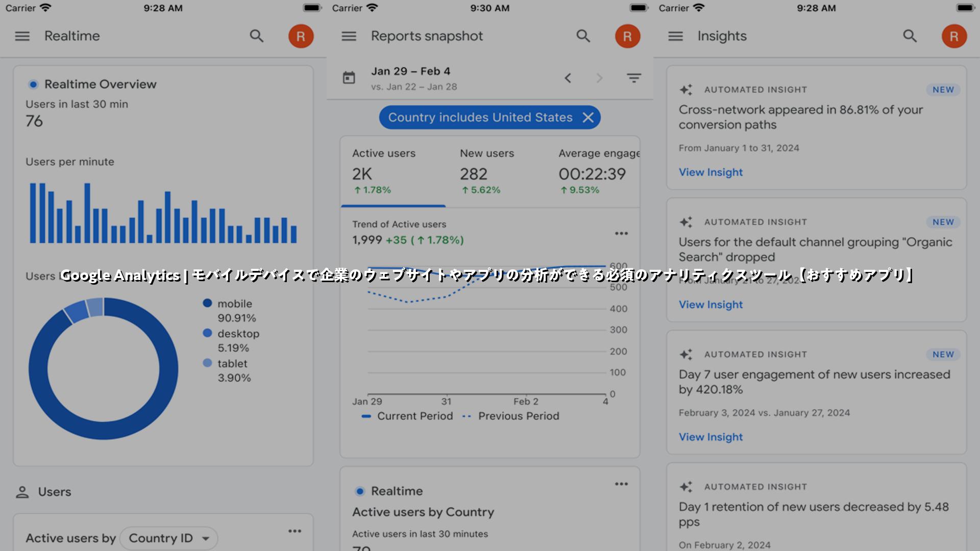Click Previous Period legend entry
Viewport: 980px width, 551px height.
point(510,416)
